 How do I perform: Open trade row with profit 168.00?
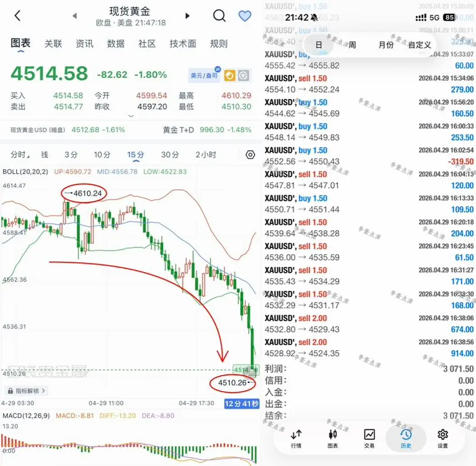click(369, 300)
